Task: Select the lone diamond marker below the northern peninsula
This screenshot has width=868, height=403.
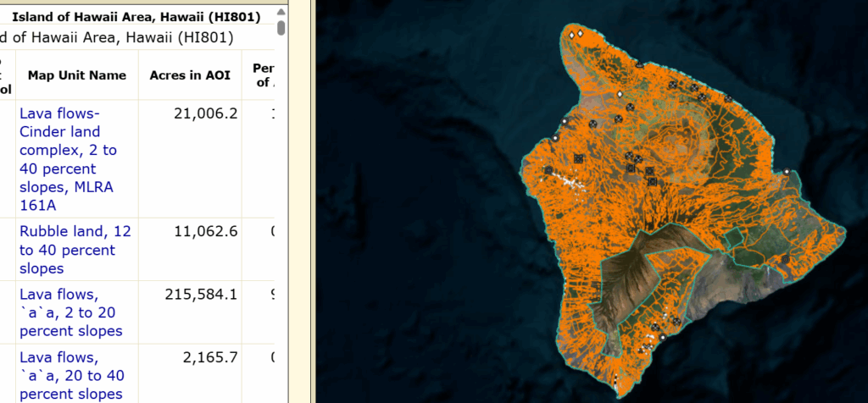Action: point(620,94)
